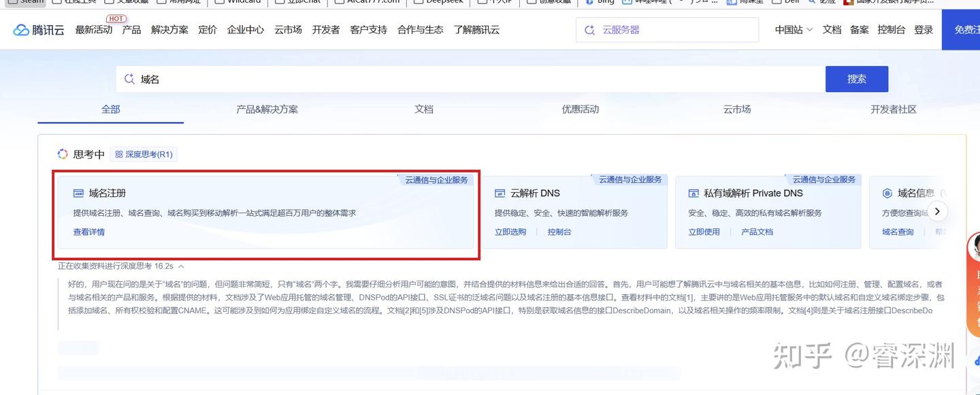Viewport: 980px width, 395px height.
Task: Click the 云服务器 search icon in the header
Action: [589, 29]
